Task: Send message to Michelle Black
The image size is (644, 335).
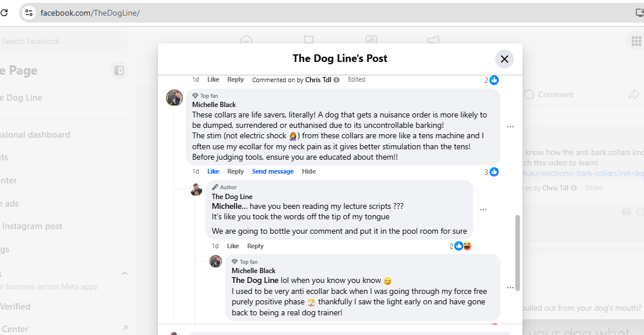Action: point(273,171)
